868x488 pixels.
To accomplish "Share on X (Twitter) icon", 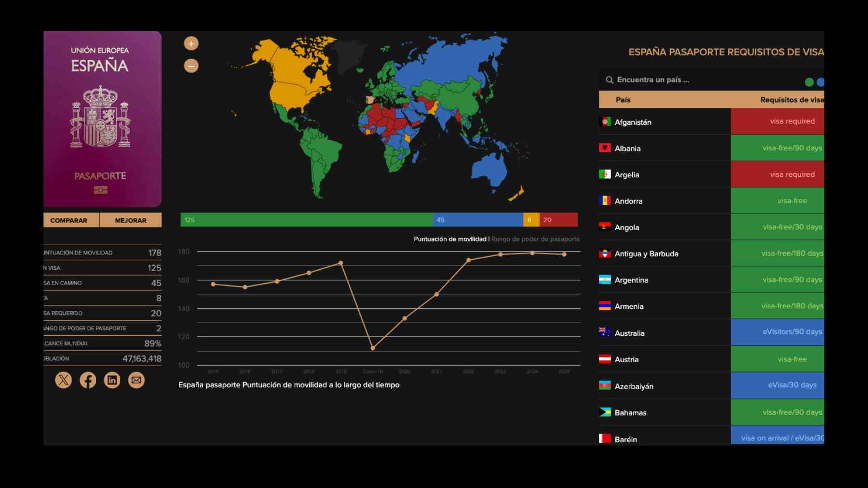I will [63, 380].
